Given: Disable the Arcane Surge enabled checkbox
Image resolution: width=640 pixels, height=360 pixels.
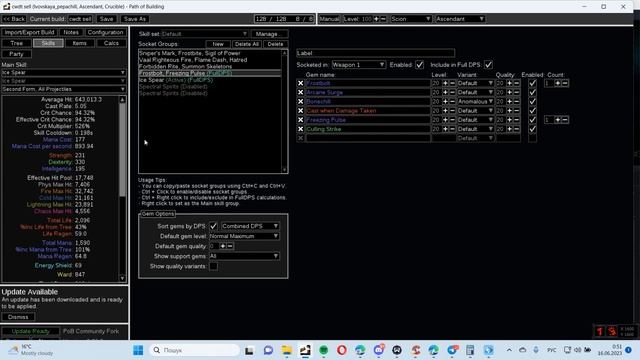Looking at the screenshot, I should click(532, 92).
